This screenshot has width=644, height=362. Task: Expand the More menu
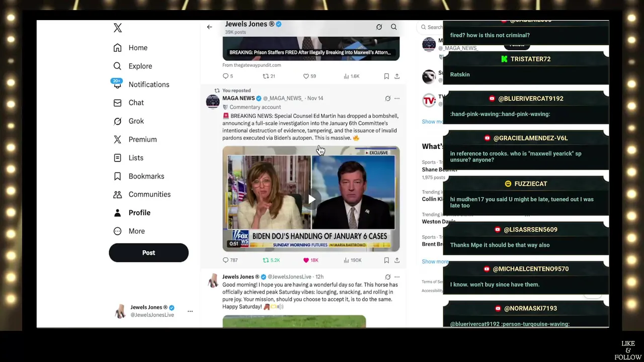129,231
